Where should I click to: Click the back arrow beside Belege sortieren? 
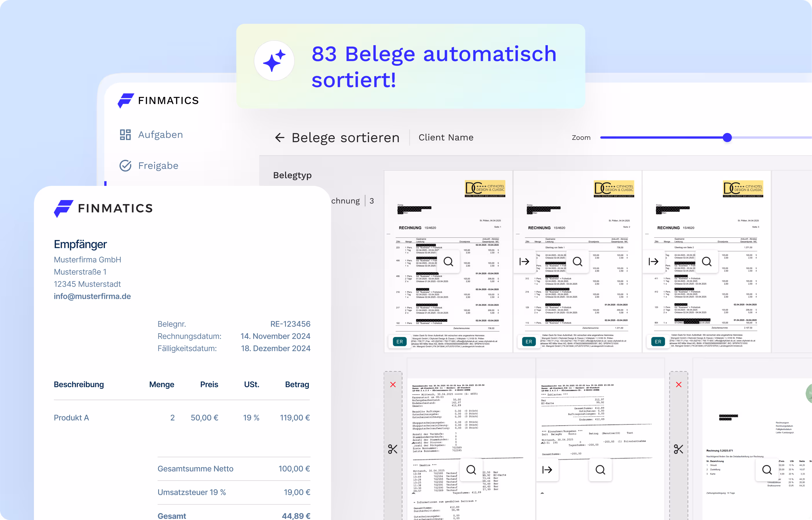pos(280,138)
